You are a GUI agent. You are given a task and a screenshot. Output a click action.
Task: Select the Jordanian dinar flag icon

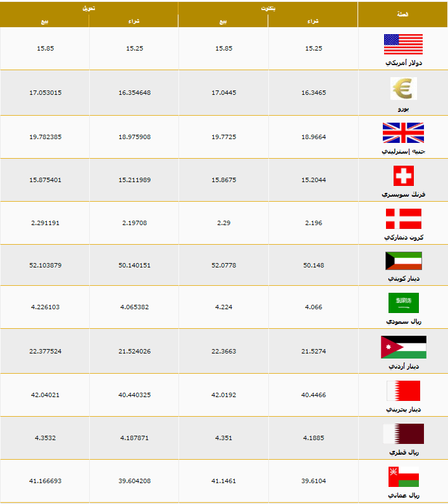[404, 347]
